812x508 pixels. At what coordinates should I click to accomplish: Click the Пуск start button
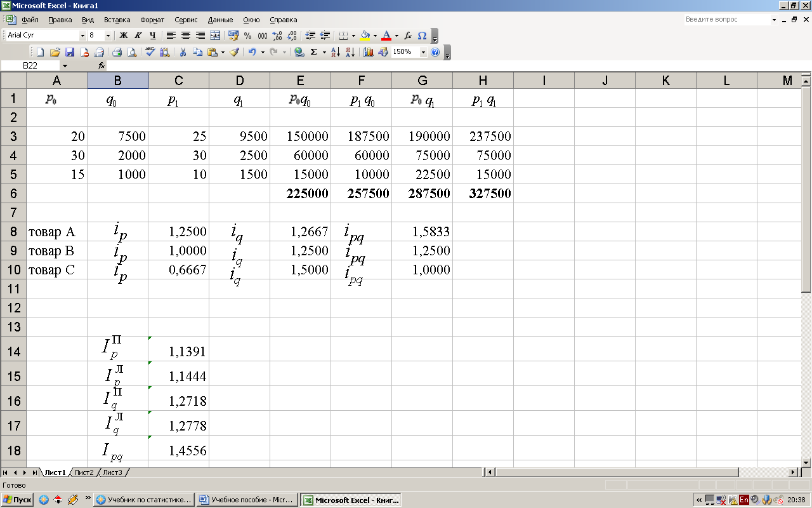pos(17,500)
